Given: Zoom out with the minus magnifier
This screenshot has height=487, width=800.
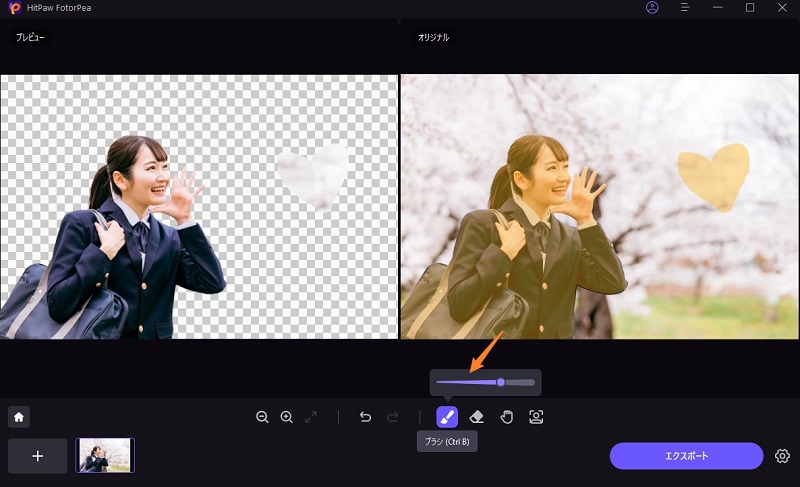Looking at the screenshot, I should click(x=262, y=417).
